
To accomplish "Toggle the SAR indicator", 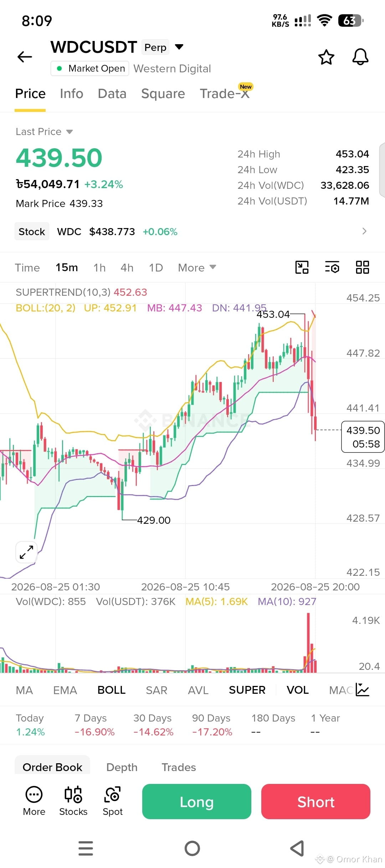I will 156,690.
